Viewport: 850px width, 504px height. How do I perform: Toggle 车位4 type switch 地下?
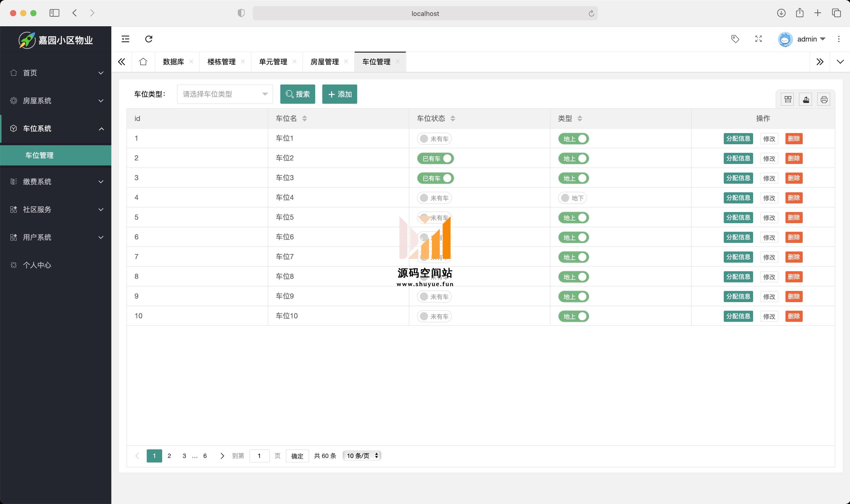pyautogui.click(x=572, y=198)
